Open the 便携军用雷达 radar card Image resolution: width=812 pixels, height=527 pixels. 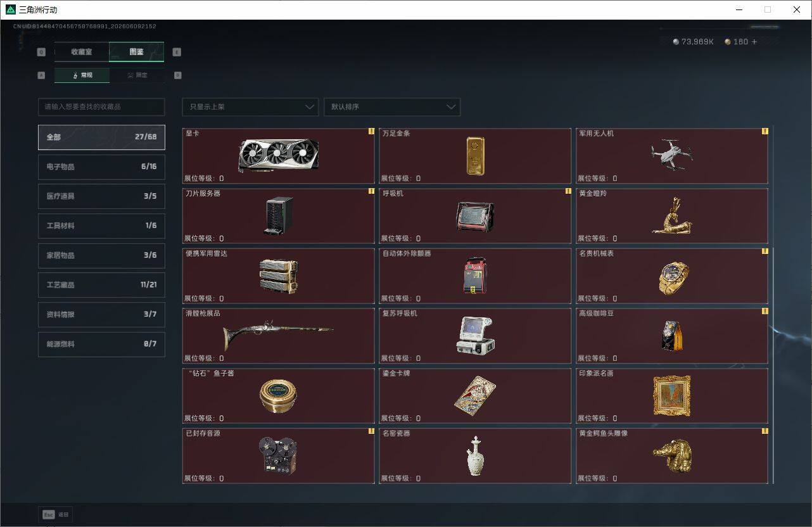(279, 276)
